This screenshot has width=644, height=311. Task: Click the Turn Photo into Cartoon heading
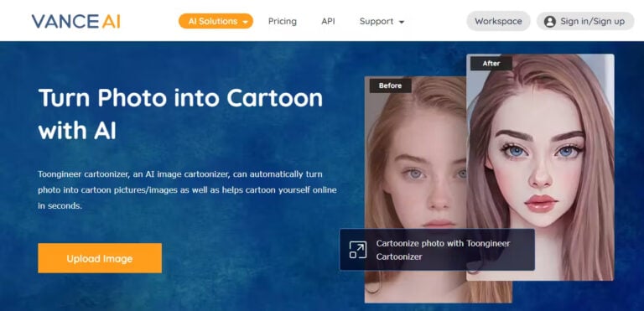181,114
